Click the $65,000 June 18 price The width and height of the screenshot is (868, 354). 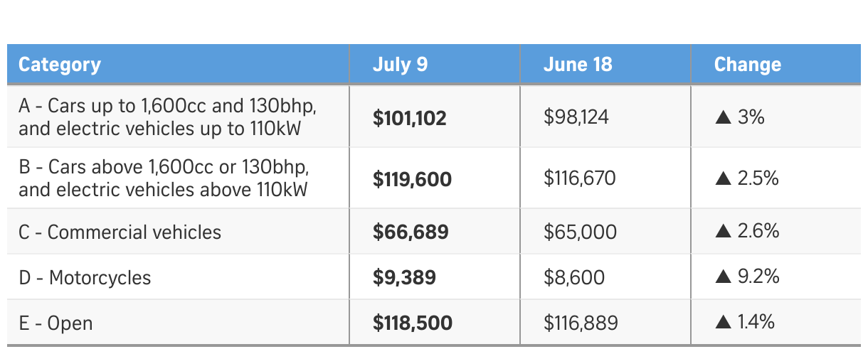[580, 232]
